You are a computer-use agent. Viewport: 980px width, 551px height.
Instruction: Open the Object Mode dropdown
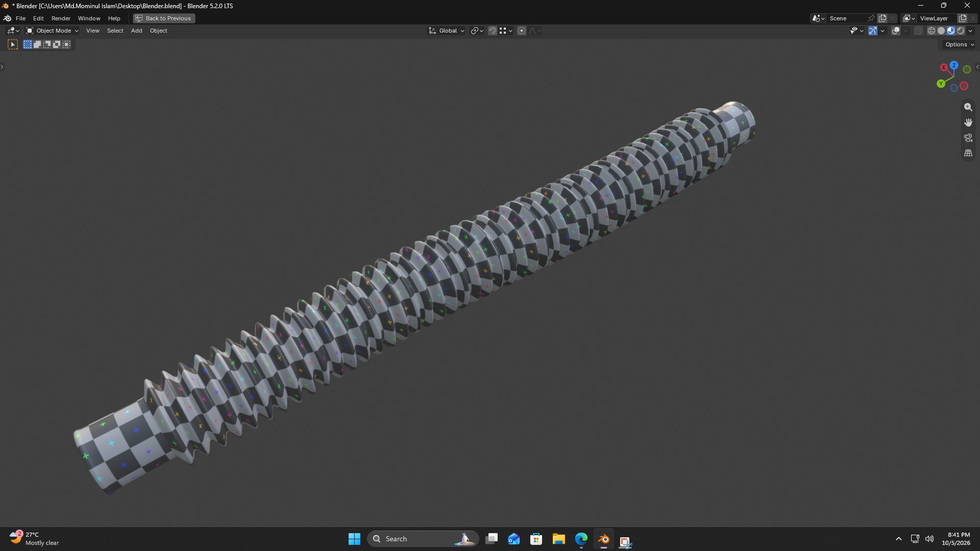(x=53, y=31)
